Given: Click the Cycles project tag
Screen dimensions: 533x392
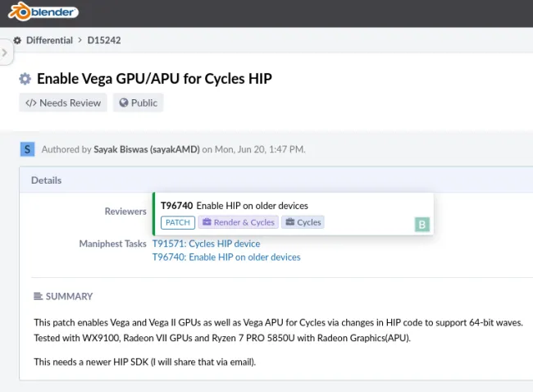Looking at the screenshot, I should [x=303, y=222].
